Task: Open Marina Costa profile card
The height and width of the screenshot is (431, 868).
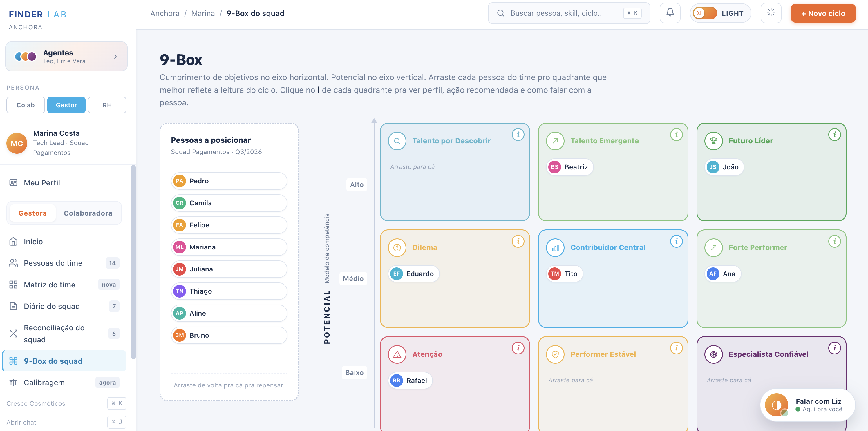Action: point(66,143)
